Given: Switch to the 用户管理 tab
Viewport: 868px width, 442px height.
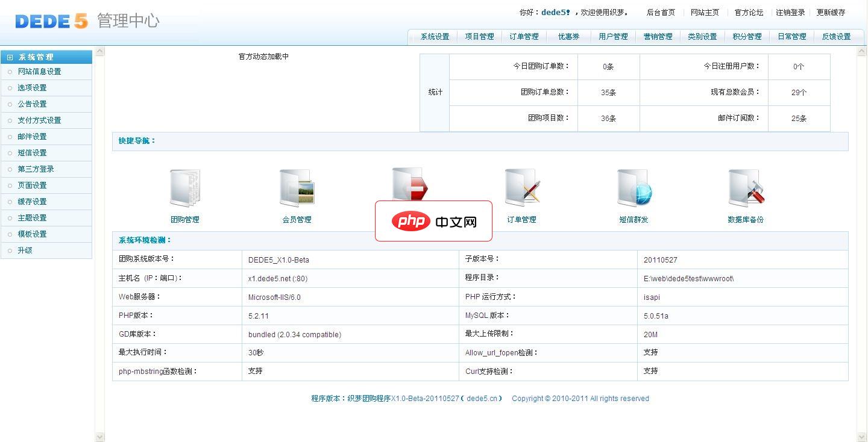Looking at the screenshot, I should (613, 36).
